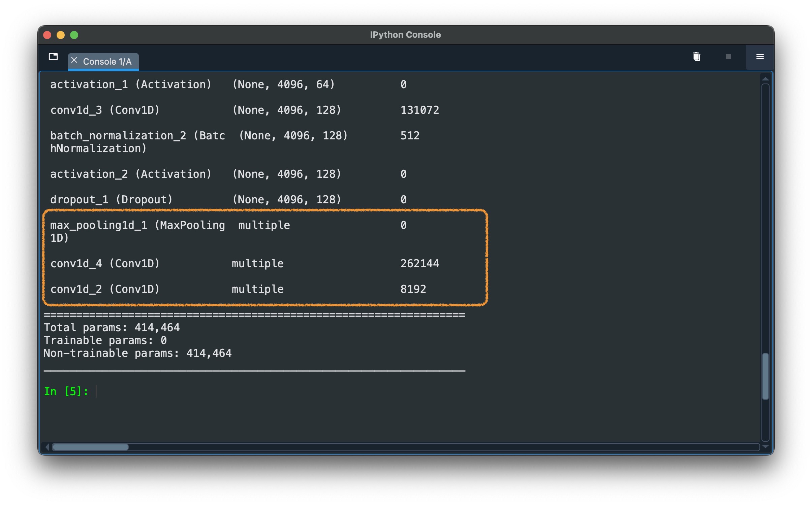Click the horizontal scrollbar left arrow
The height and width of the screenshot is (505, 812).
47,447
